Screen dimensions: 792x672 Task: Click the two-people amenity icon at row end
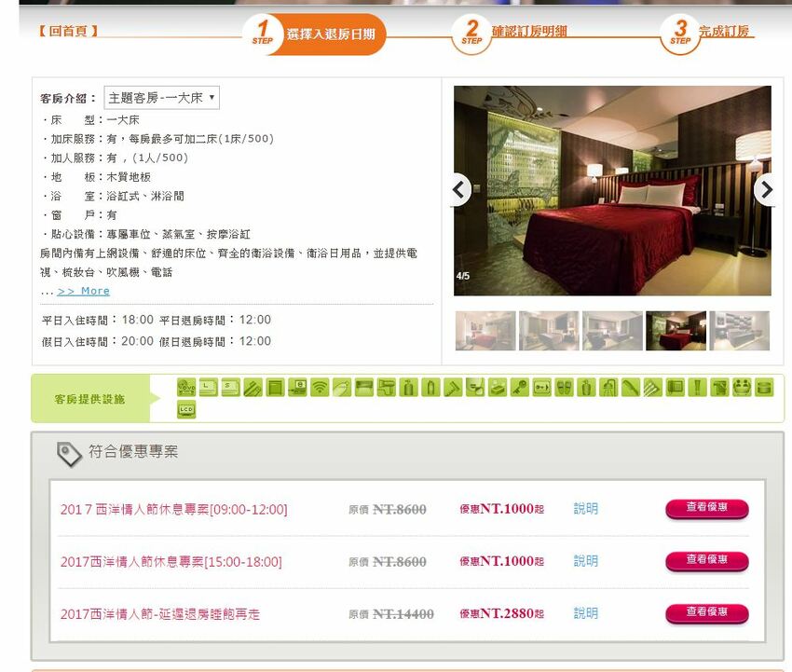pos(740,387)
